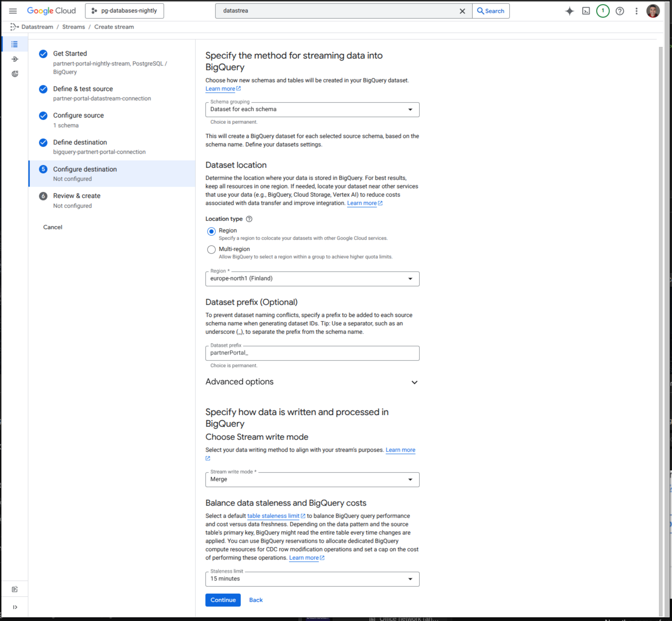The image size is (672, 621).
Task: Click the Datastream product icon in breadcrumb
Action: (x=14, y=27)
